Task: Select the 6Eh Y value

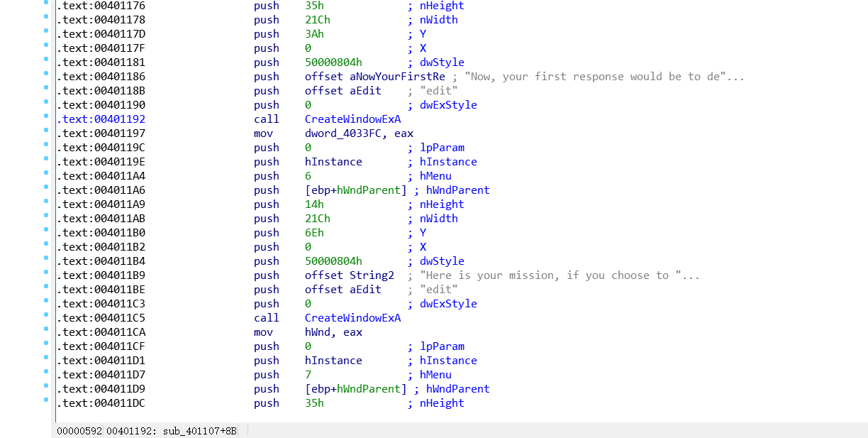Action: coord(314,233)
